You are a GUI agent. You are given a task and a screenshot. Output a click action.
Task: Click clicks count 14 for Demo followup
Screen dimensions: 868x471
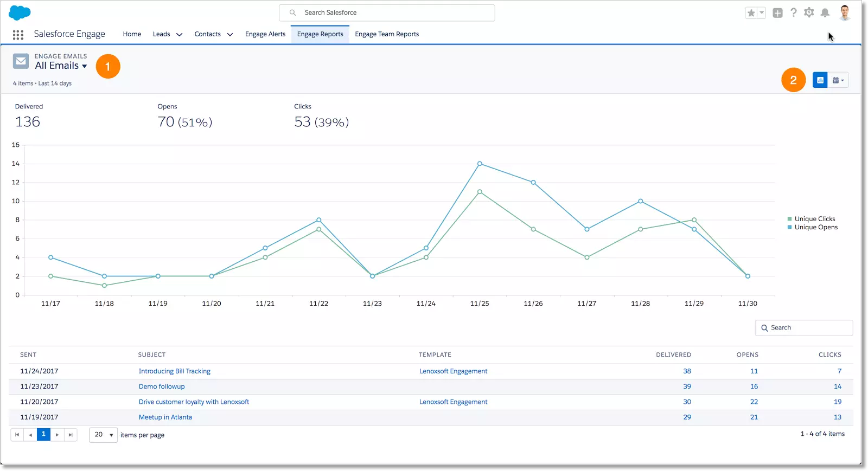coord(838,386)
